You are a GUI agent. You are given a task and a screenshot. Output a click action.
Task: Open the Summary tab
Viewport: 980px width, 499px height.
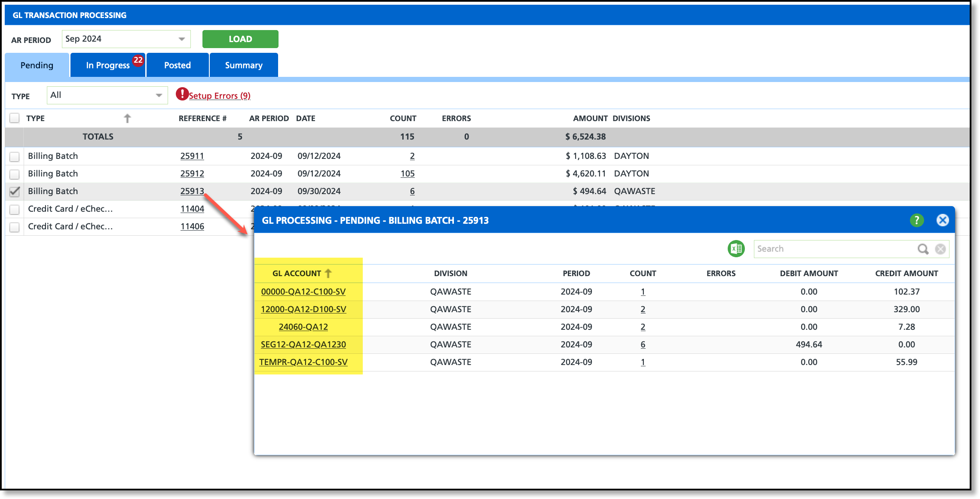click(244, 65)
